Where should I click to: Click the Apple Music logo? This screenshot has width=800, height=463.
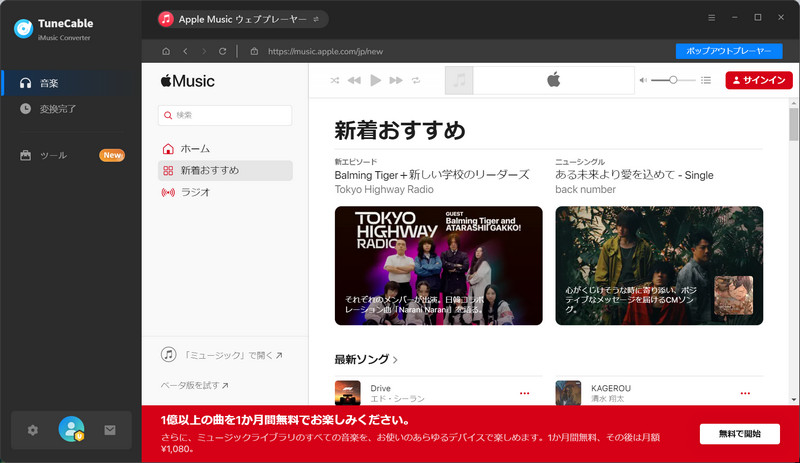188,81
